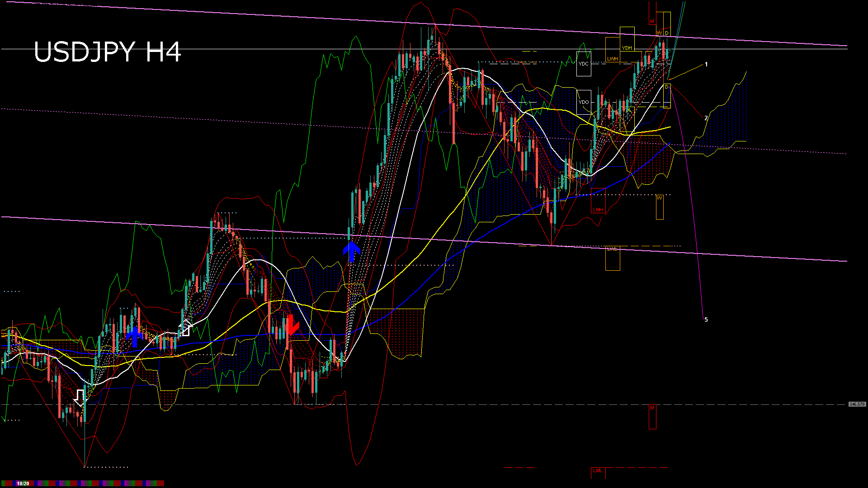The image size is (868, 488).
Task: Click the orange LWL level label
Action: click(x=612, y=249)
